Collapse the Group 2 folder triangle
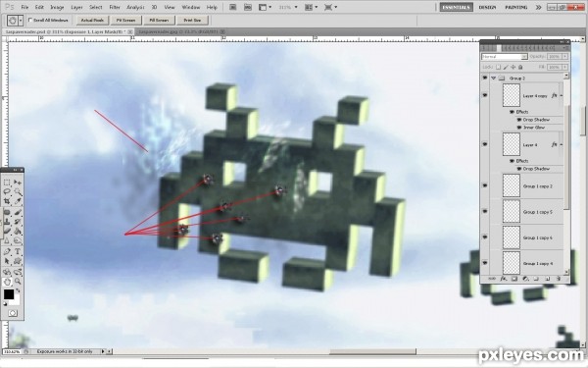This screenshot has height=368, width=588. coord(494,79)
